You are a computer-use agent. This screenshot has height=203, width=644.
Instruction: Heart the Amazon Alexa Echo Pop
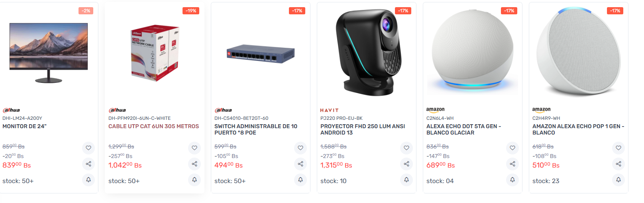point(618,148)
